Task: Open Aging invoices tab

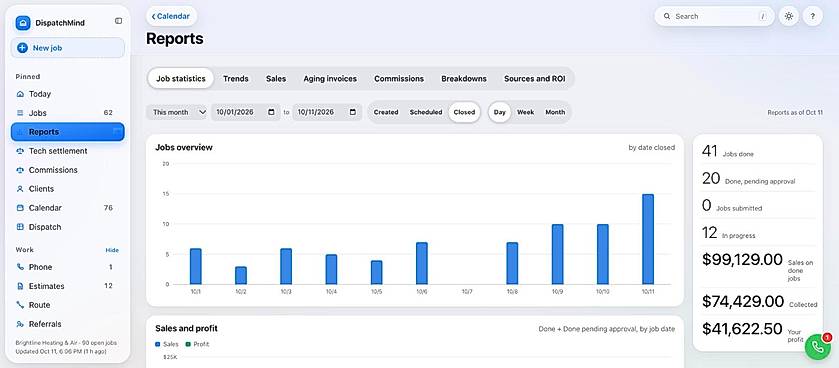Action: pyautogui.click(x=330, y=79)
